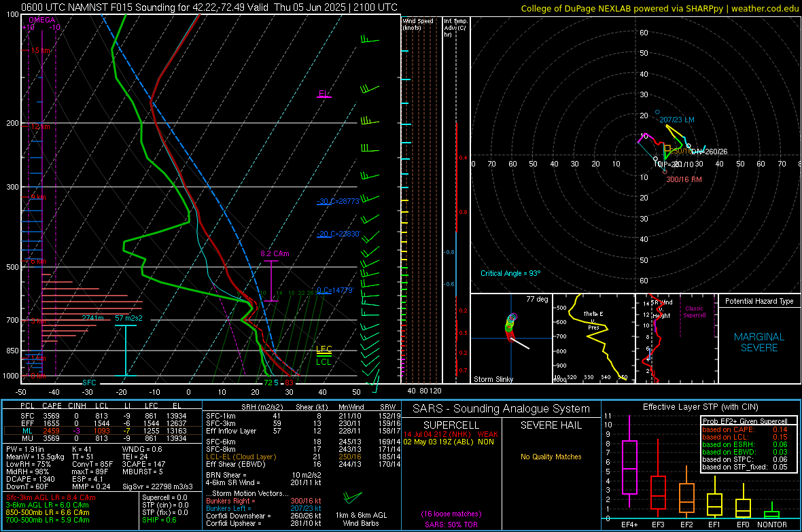Click the Bunkers Left = 207/23 kt line
Screen dimensions: 802x532
pos(264,508)
